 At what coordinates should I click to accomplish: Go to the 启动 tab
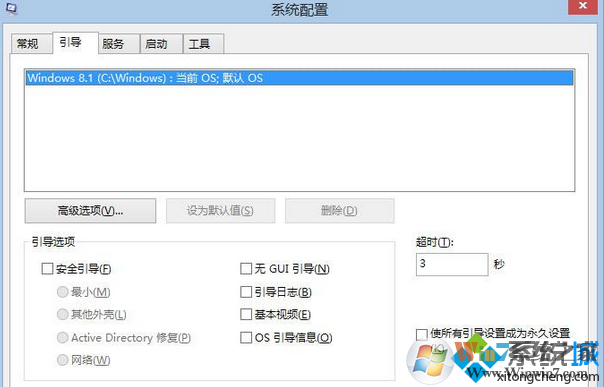[x=161, y=44]
